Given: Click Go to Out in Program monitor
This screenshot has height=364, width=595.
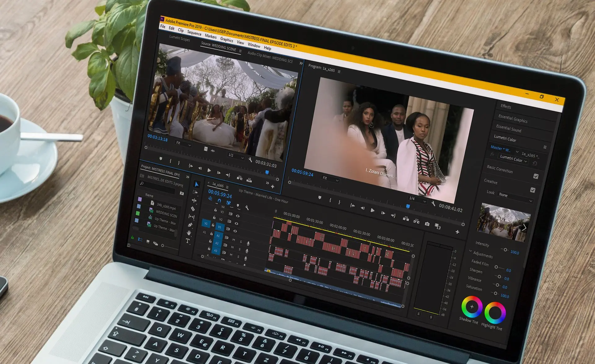Looking at the screenshot, I should click(393, 215).
